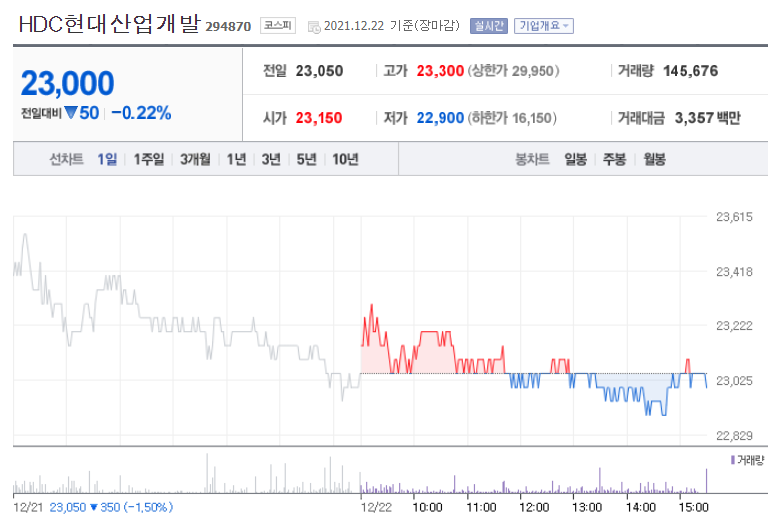Click the 하한가 16,150 text
This screenshot has height=522, width=768.
click(x=512, y=118)
